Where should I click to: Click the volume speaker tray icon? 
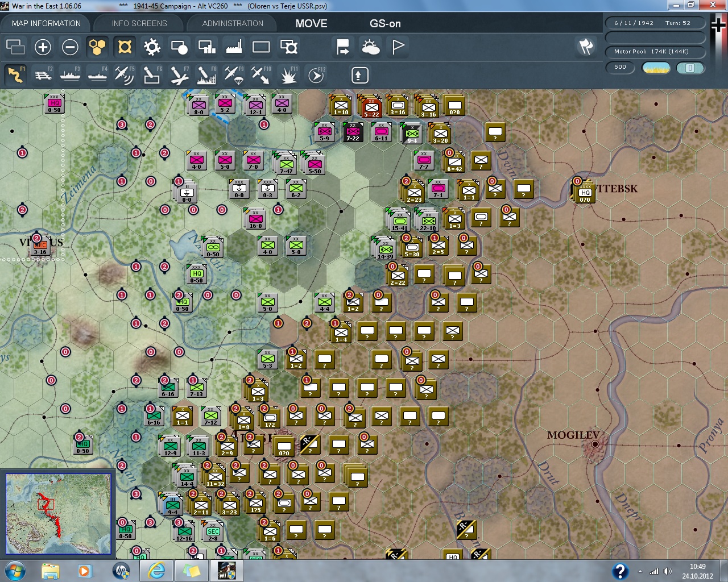[667, 571]
